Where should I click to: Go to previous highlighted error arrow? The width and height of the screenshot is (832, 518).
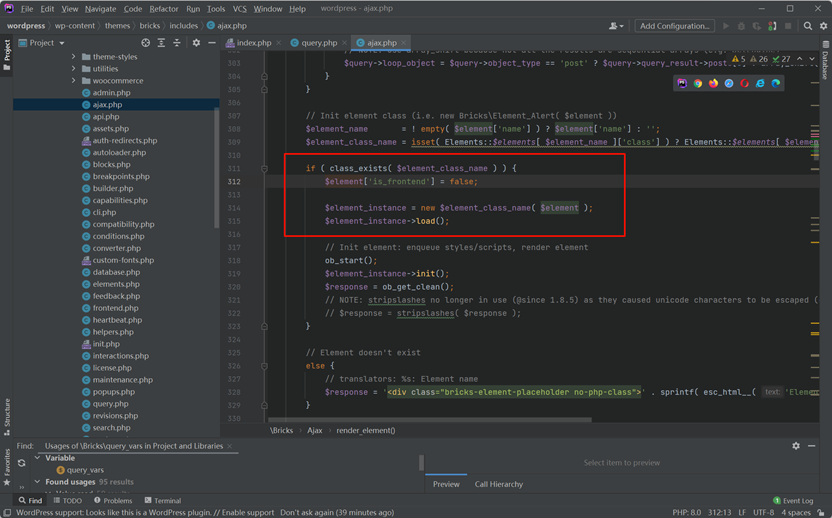pos(800,59)
